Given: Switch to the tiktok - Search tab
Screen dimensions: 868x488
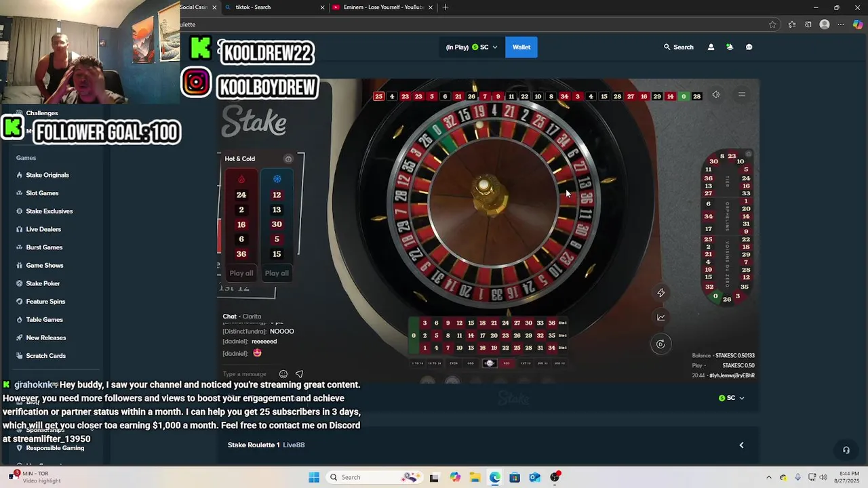Looking at the screenshot, I should 275,7.
